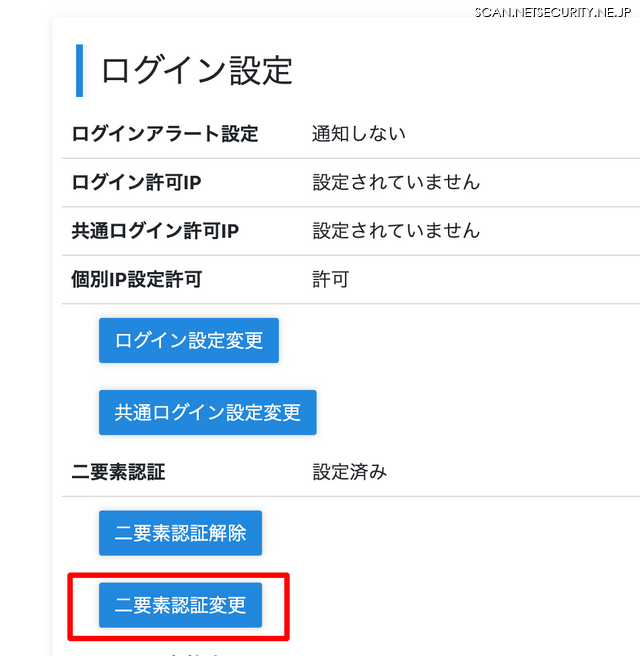The width and height of the screenshot is (640, 656).
Task: Select the ログインアラート設定 label
Action: point(165,134)
